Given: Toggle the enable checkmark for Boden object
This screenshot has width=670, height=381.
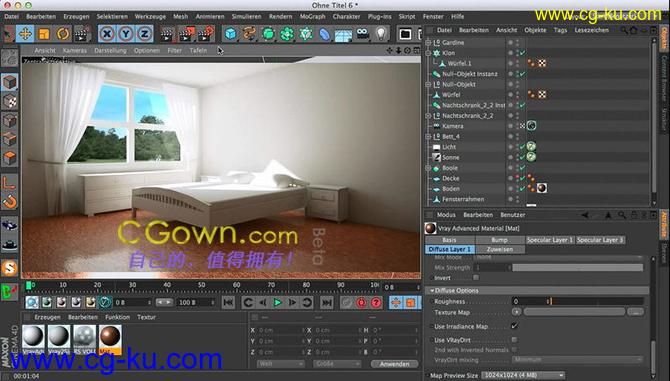Looking at the screenshot, I should click(x=523, y=189).
